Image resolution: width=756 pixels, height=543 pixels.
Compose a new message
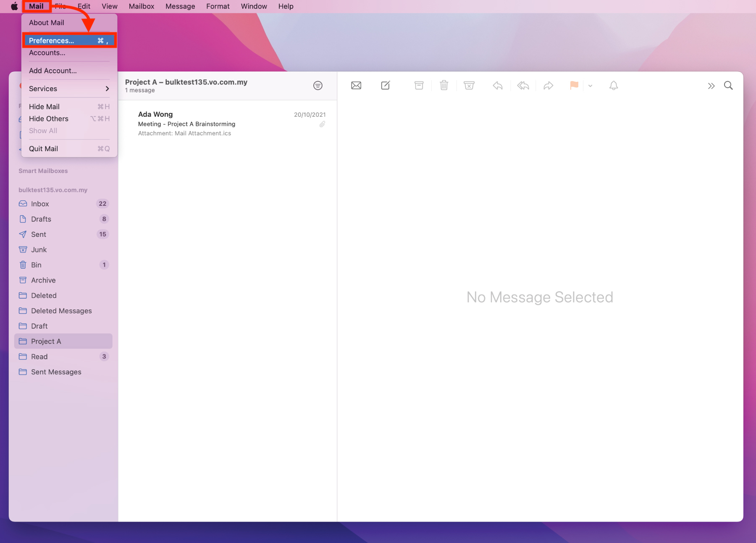(x=385, y=86)
